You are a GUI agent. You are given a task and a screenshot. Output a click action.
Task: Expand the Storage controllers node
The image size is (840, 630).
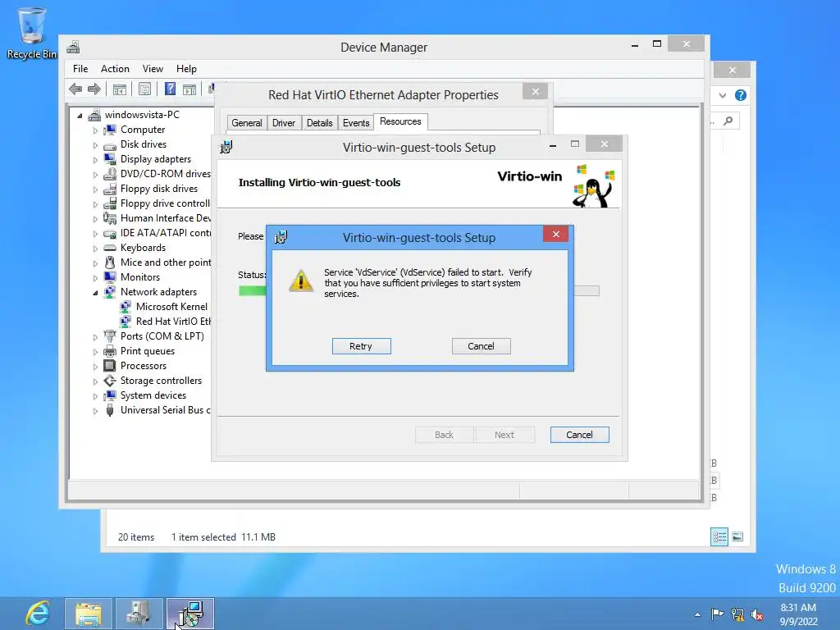[x=95, y=381]
